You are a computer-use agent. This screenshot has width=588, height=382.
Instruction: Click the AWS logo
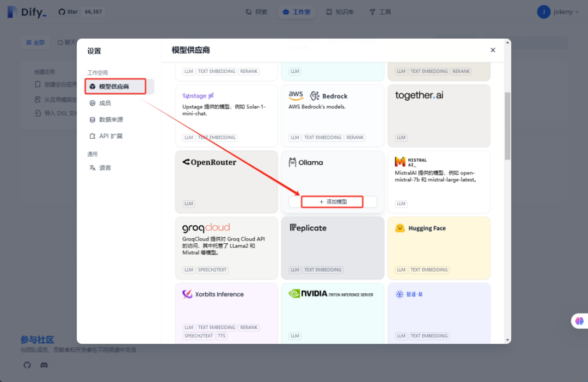[x=296, y=96]
